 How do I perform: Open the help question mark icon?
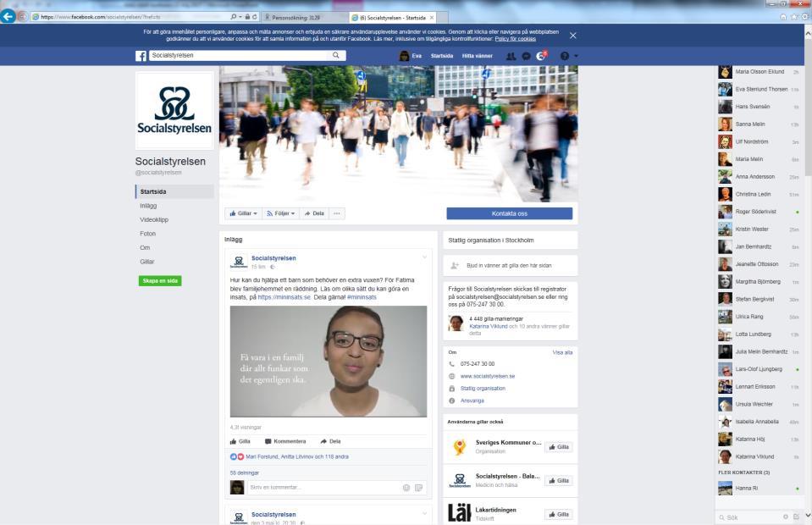[565, 56]
